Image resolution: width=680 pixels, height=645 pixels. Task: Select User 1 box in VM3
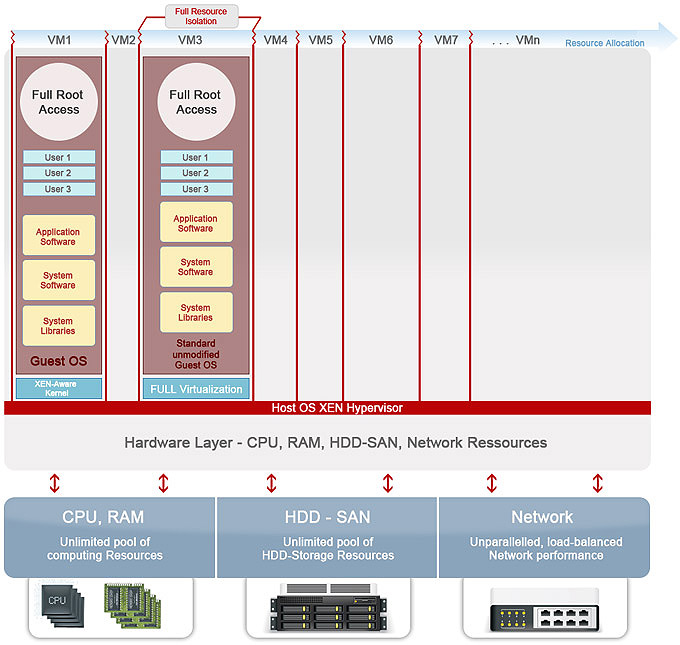pyautogui.click(x=196, y=157)
